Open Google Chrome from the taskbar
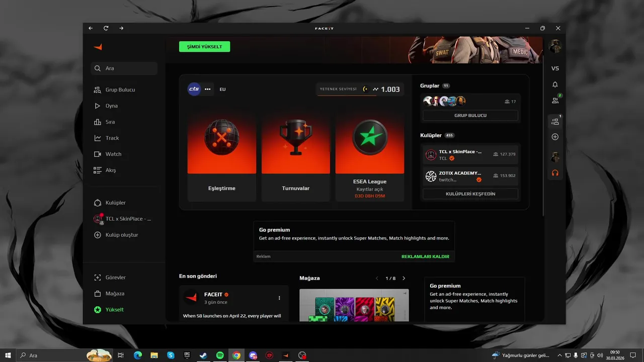This screenshot has height=362, width=644. (236, 355)
